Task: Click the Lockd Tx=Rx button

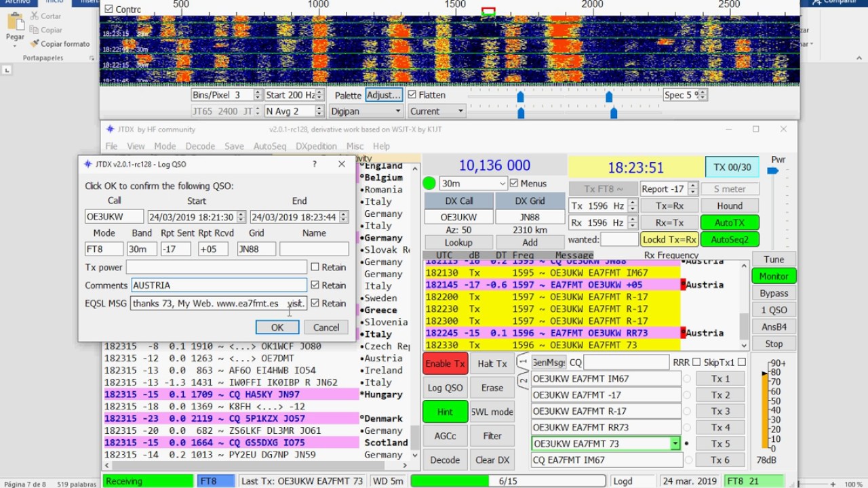Action: coord(669,239)
